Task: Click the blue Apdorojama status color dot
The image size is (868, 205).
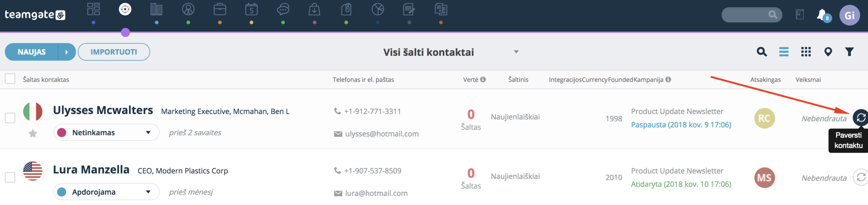Action: 62,192
